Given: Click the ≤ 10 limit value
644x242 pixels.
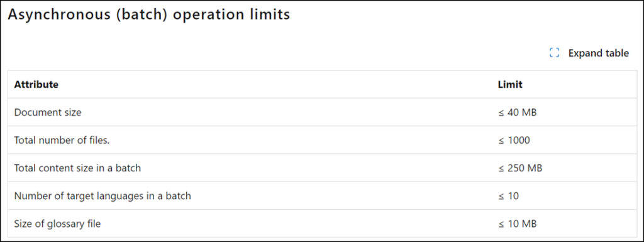Looking at the screenshot, I should (508, 196).
